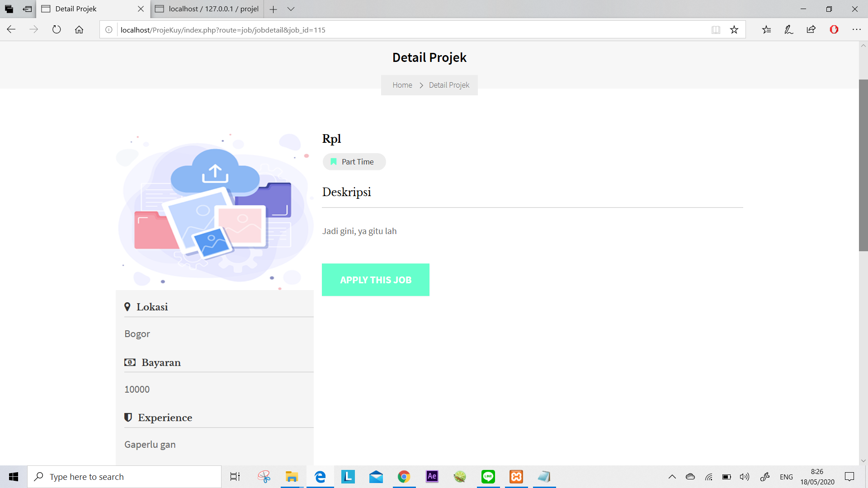Share this page icon
This screenshot has height=488, width=868.
[811, 30]
